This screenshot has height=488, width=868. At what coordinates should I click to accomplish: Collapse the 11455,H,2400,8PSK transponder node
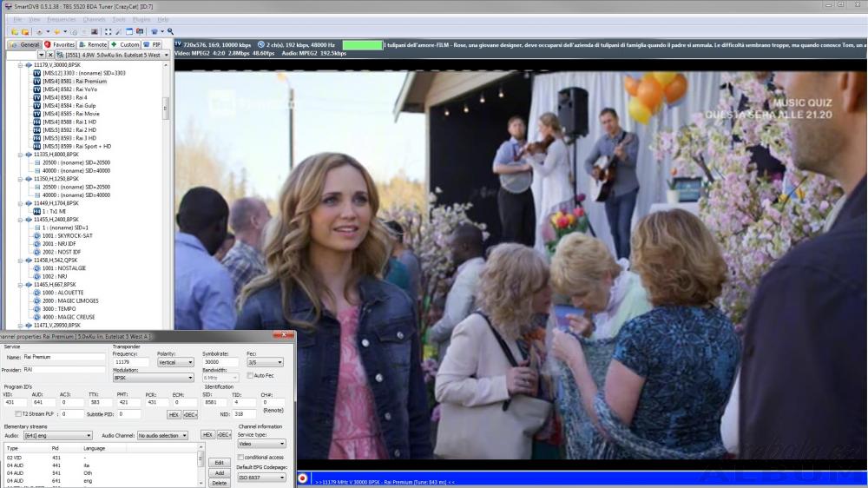click(21, 220)
